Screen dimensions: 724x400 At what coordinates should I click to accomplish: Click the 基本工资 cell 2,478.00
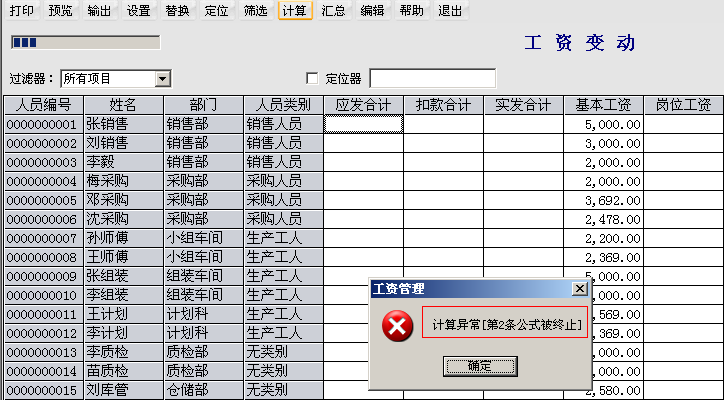pos(603,219)
